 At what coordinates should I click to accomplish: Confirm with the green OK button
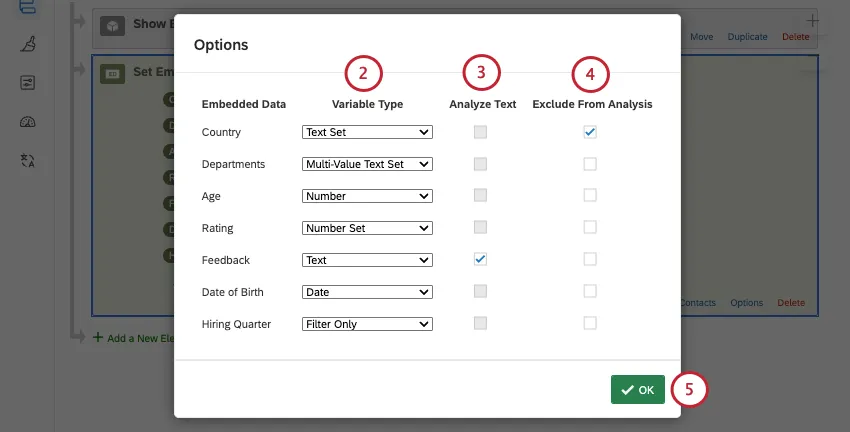click(638, 390)
